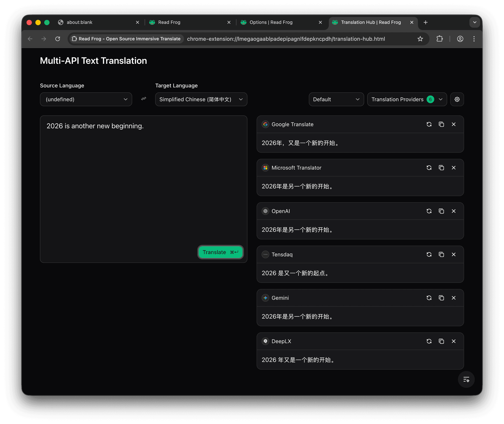Retranslate with DeepLX
Screen dimensions: 504x424
coord(429,341)
